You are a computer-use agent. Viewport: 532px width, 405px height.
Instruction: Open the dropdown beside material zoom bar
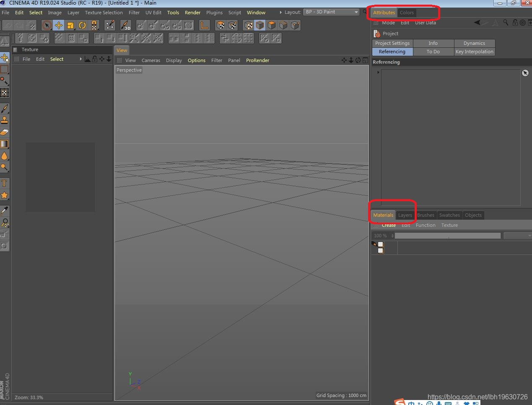(518, 236)
